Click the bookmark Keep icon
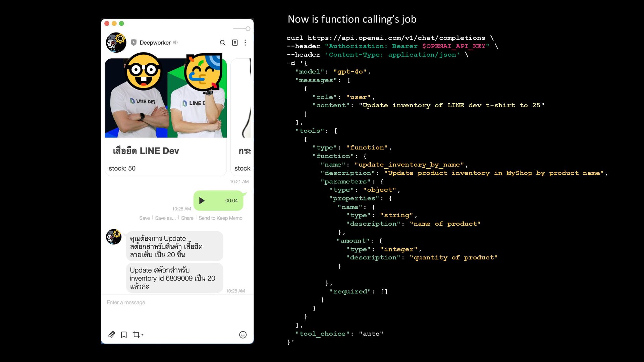This screenshot has height=362, width=644. pos(124,335)
